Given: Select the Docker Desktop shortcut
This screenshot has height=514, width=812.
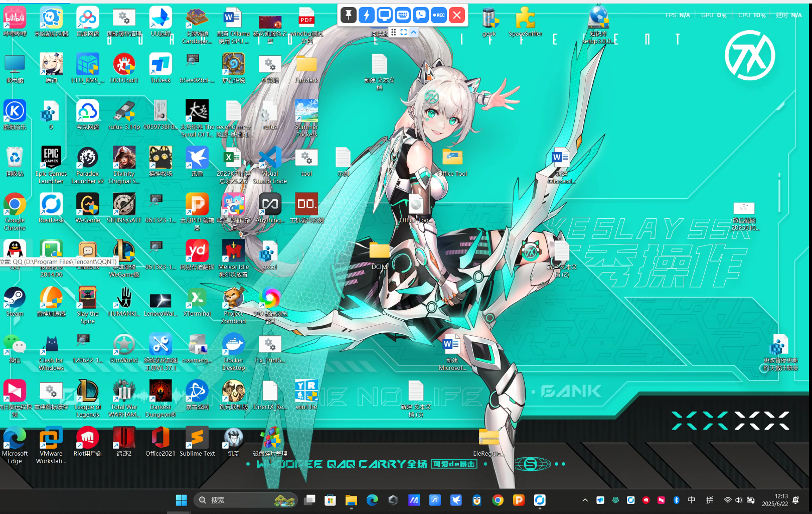Looking at the screenshot, I should click(234, 347).
